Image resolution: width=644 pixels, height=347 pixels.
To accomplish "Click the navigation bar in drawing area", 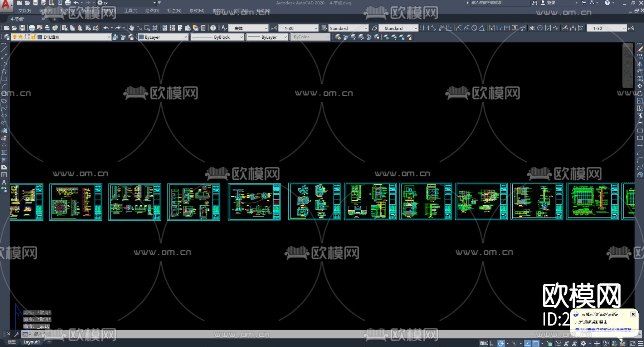I will (x=628, y=66).
